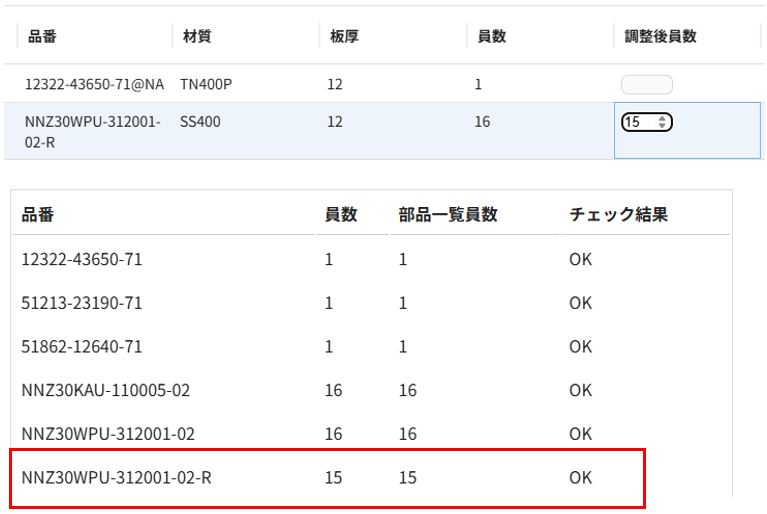
Task: Select the 51862-12640-71 row in check table
Action: click(371, 346)
